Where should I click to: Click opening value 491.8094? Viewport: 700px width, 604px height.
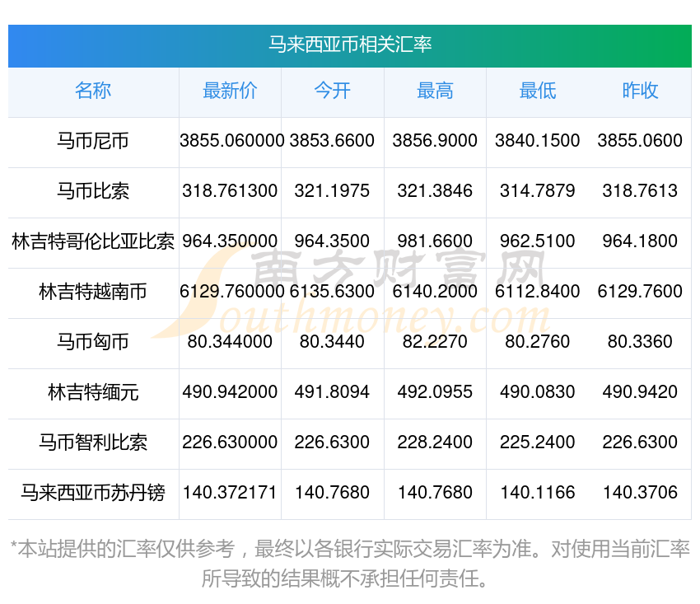[332, 392]
